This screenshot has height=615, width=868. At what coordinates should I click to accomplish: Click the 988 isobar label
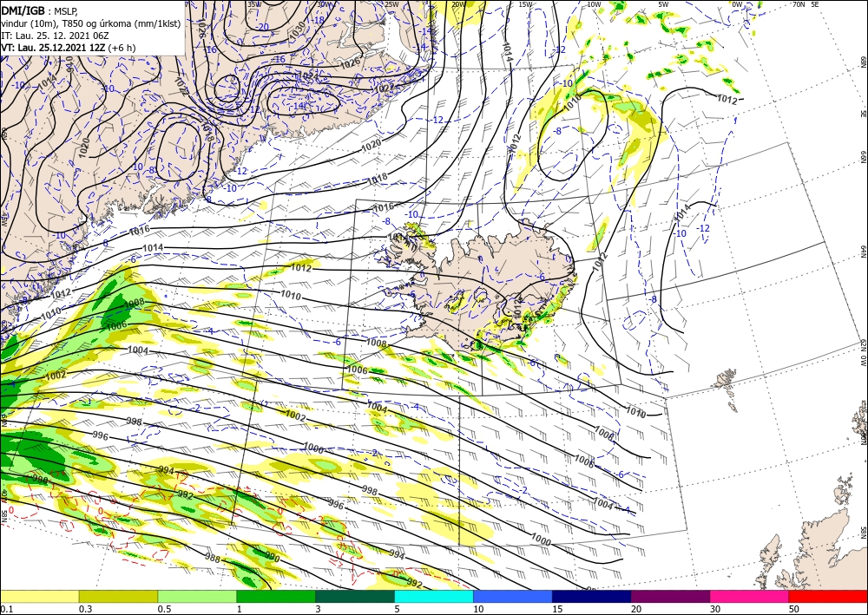[213, 558]
